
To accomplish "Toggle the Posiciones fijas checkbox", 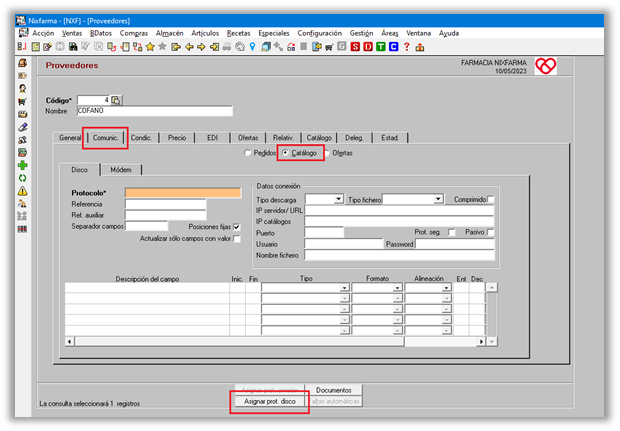I will 236,227.
